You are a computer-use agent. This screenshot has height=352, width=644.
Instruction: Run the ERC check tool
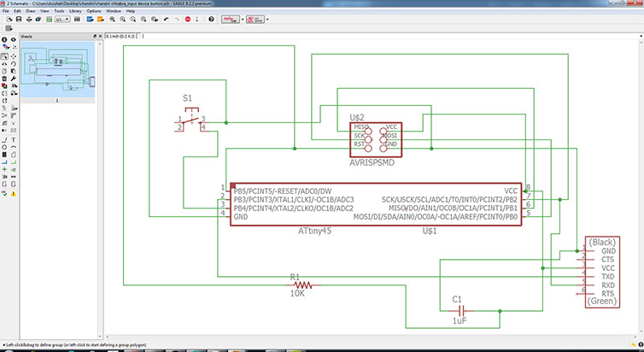click(x=4, y=193)
